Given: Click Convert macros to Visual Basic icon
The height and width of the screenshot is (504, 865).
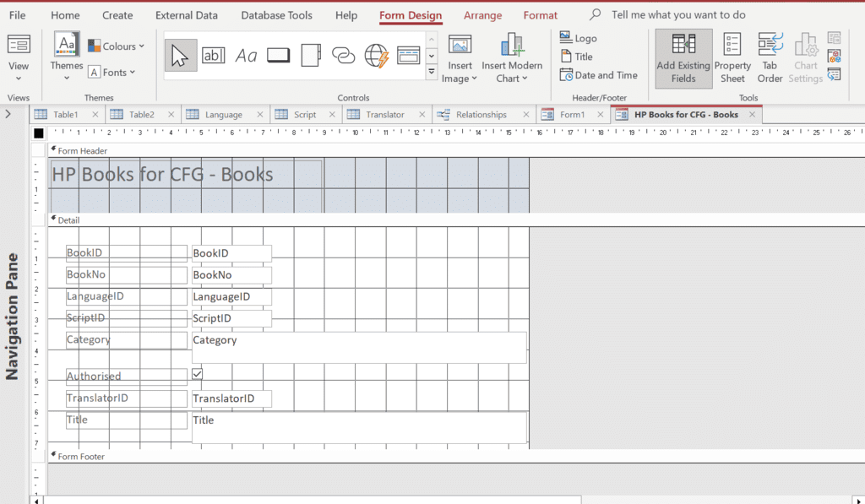Looking at the screenshot, I should click(834, 74).
